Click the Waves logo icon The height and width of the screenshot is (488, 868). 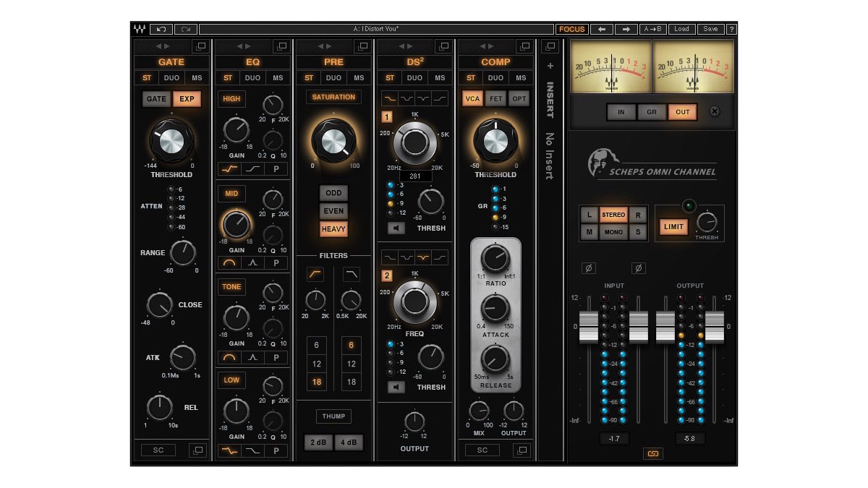[140, 29]
